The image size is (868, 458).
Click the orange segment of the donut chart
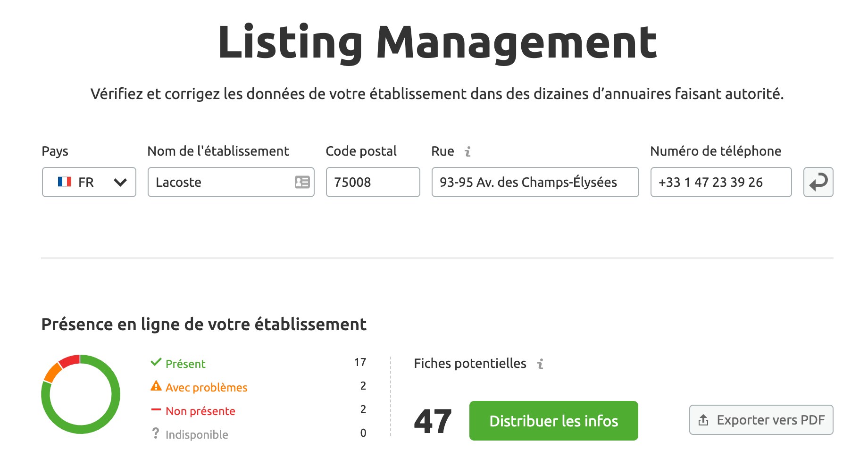(x=52, y=373)
